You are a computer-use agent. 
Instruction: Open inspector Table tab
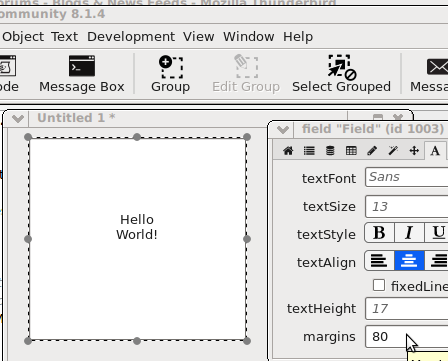(x=351, y=151)
